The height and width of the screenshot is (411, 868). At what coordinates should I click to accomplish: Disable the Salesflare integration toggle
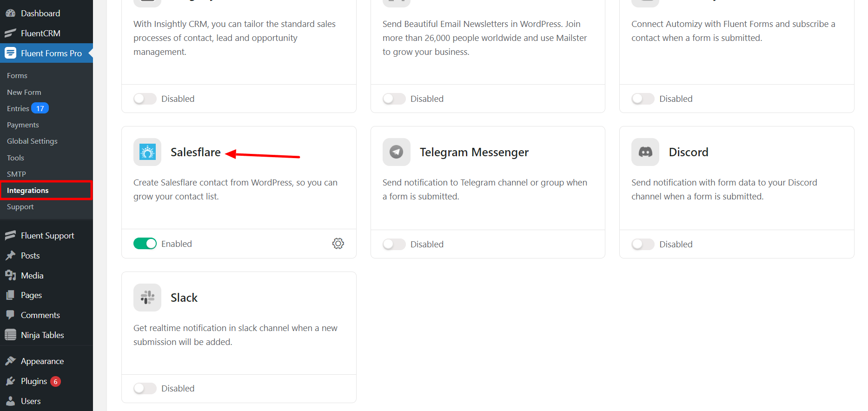pos(145,244)
